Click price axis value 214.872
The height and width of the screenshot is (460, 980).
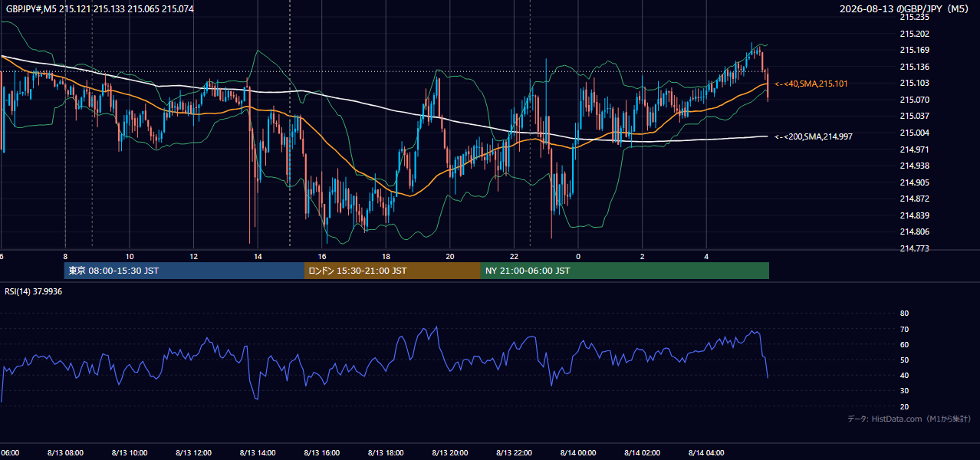click(914, 199)
